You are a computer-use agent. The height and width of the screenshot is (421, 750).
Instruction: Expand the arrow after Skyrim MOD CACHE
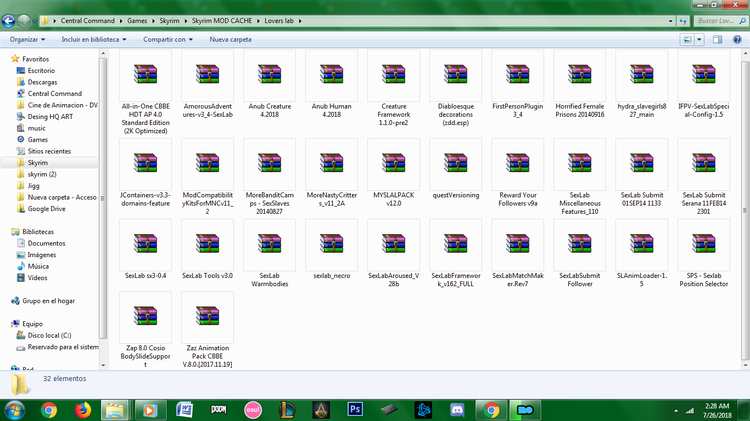pos(258,21)
